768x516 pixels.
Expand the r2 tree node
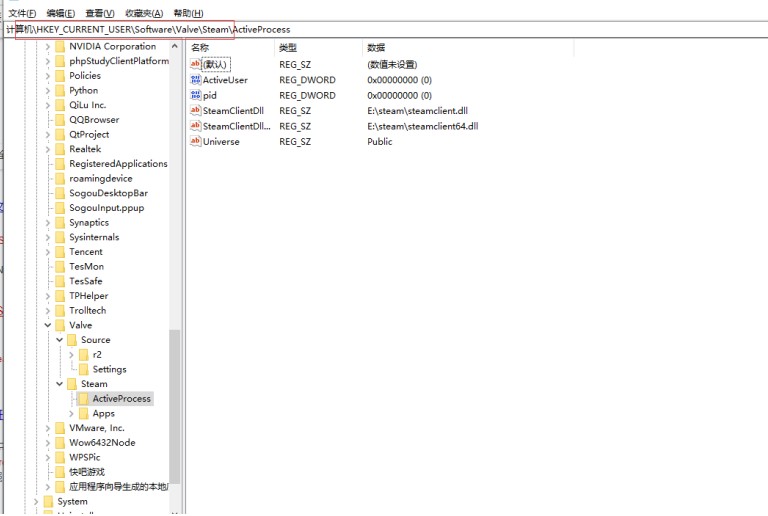pyautogui.click(x=72, y=354)
